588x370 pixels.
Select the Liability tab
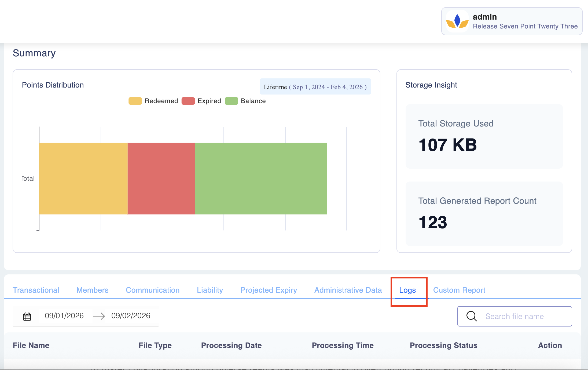210,290
